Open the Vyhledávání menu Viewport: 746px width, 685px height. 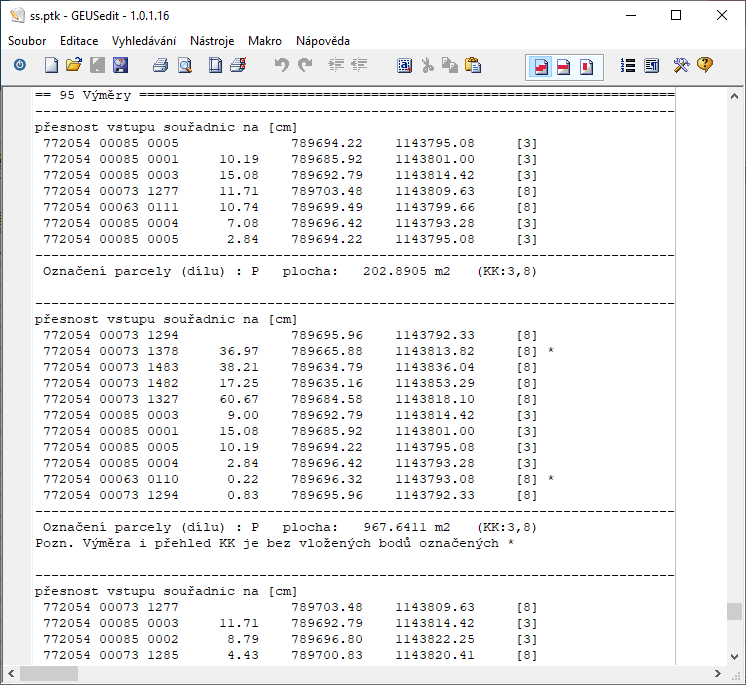144,41
